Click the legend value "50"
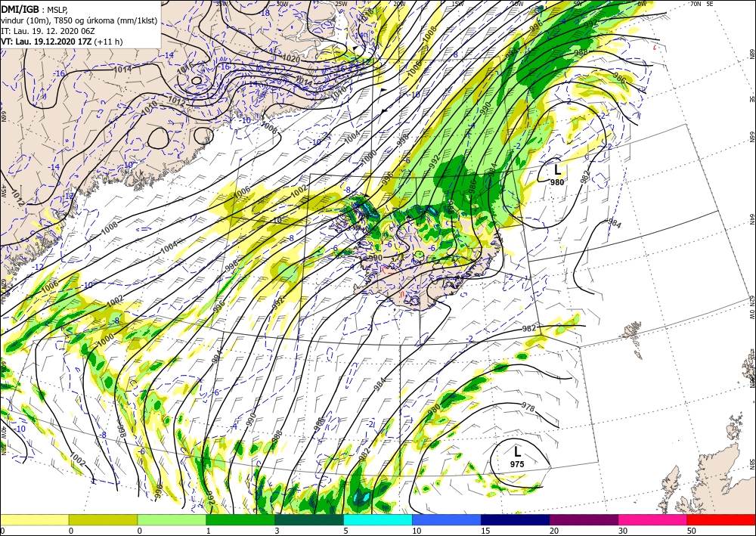Viewport: 756px width, 536px height. pyautogui.click(x=692, y=531)
